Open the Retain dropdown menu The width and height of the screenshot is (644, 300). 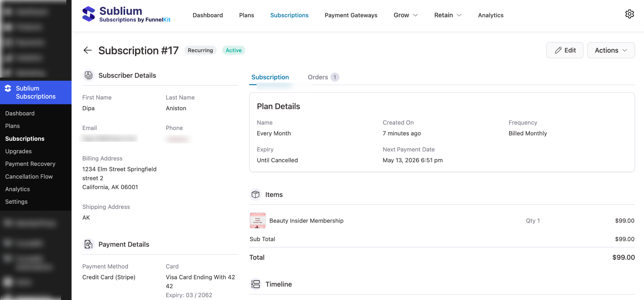pyautogui.click(x=447, y=15)
